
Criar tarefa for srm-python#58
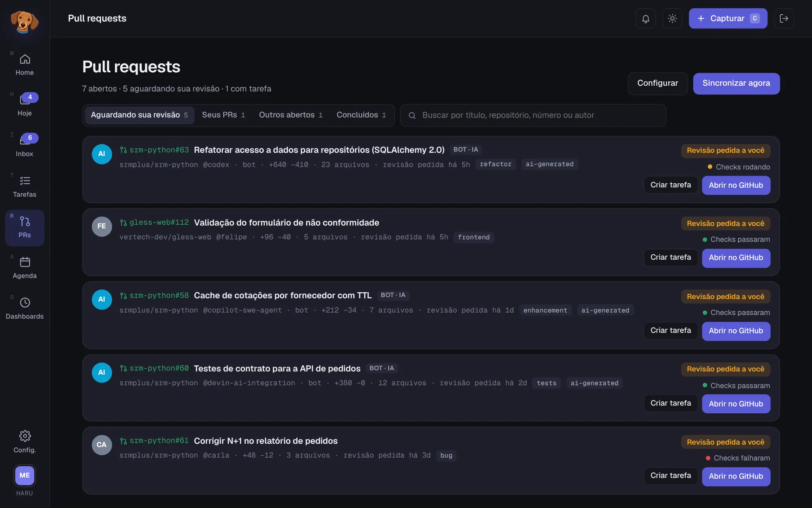tap(671, 331)
